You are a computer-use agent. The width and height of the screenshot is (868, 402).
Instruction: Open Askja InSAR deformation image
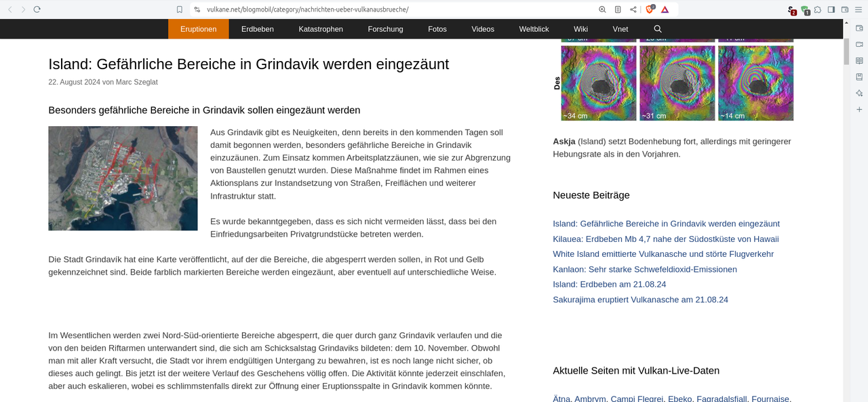pyautogui.click(x=673, y=81)
